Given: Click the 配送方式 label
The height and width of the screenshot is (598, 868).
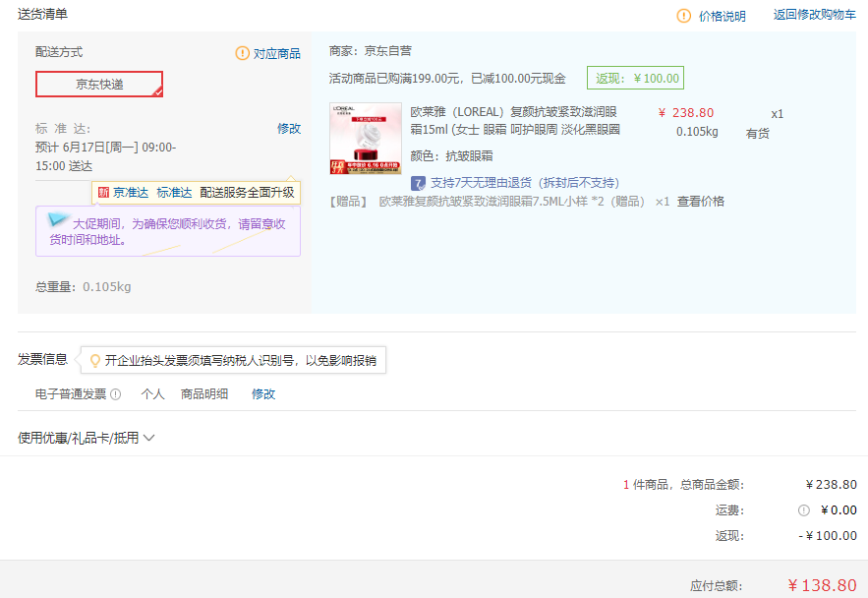Looking at the screenshot, I should (x=59, y=52).
